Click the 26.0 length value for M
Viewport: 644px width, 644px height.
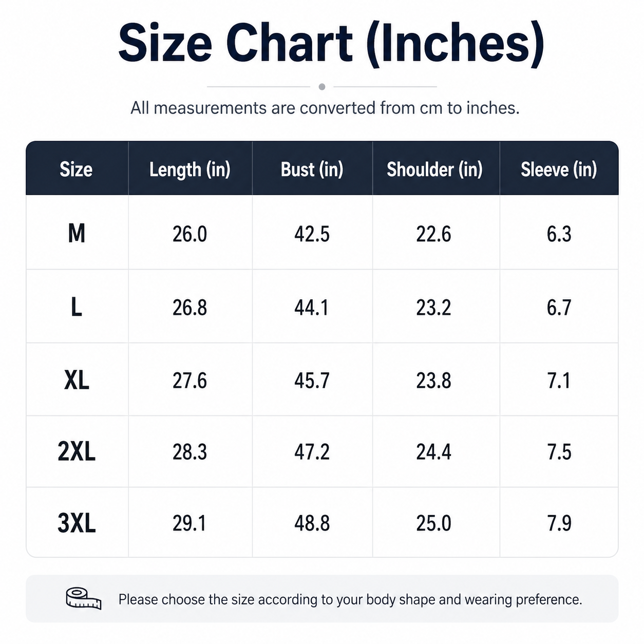coord(190,234)
